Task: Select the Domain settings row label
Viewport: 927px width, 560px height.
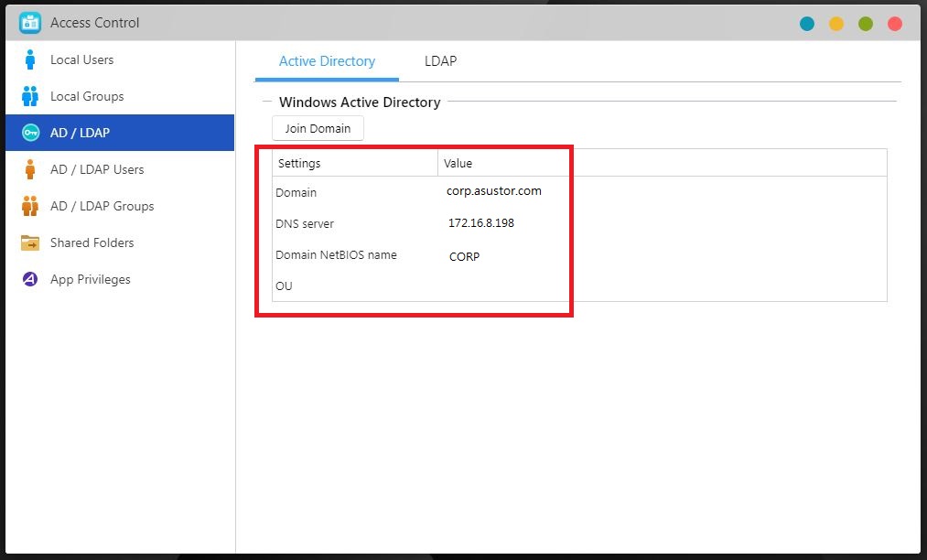Action: [296, 193]
